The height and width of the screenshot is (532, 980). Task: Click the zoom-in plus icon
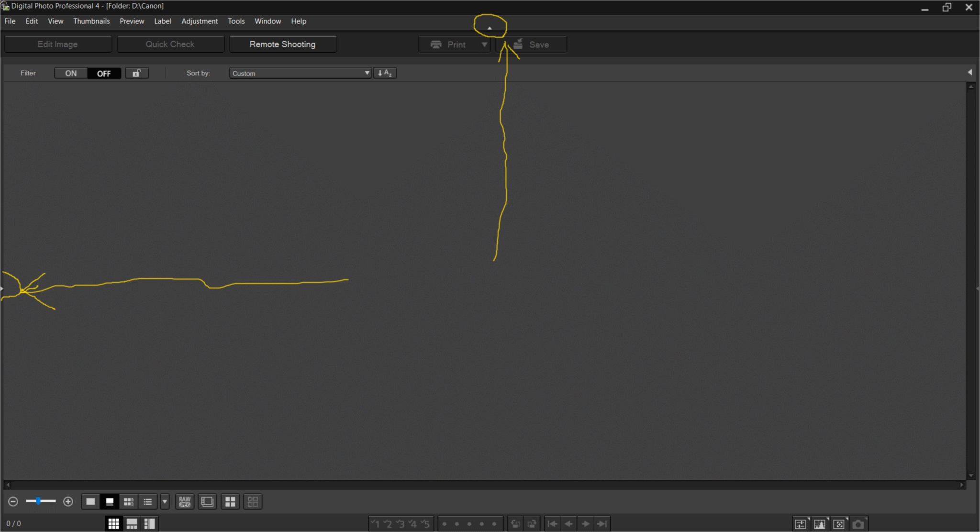tap(68, 501)
